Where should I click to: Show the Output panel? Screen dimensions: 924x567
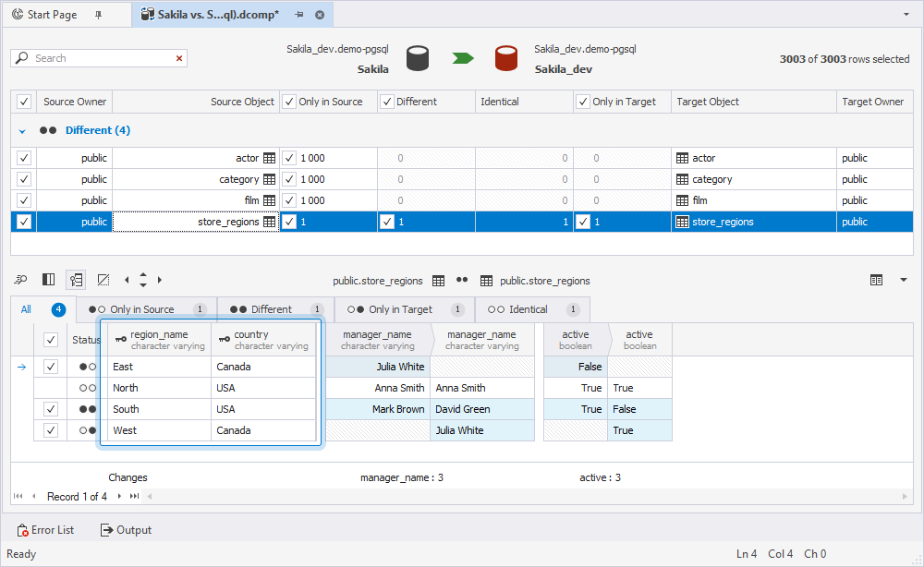tap(126, 530)
